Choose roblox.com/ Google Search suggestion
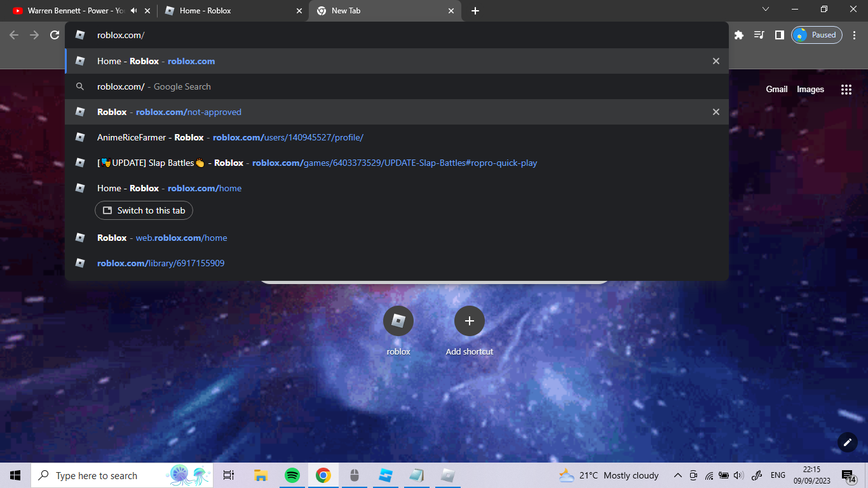The height and width of the screenshot is (488, 868). point(397,86)
